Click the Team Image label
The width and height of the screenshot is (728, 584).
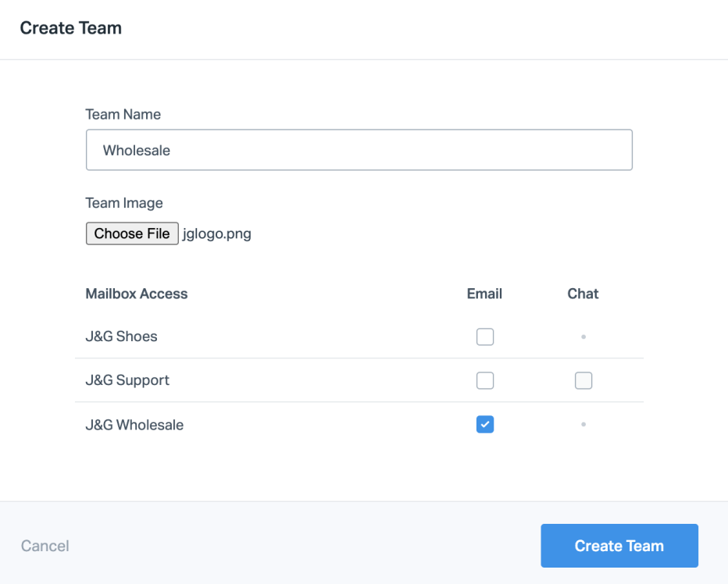coord(124,203)
